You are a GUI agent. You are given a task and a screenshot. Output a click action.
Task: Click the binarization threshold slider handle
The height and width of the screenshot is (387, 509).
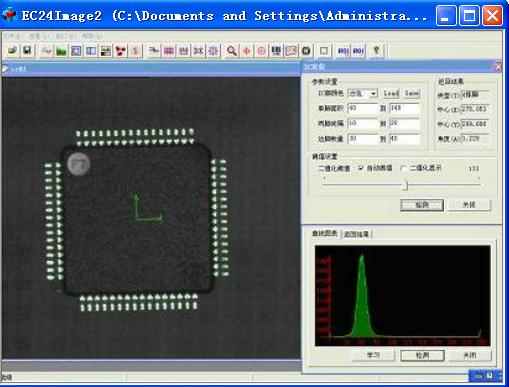click(x=405, y=185)
